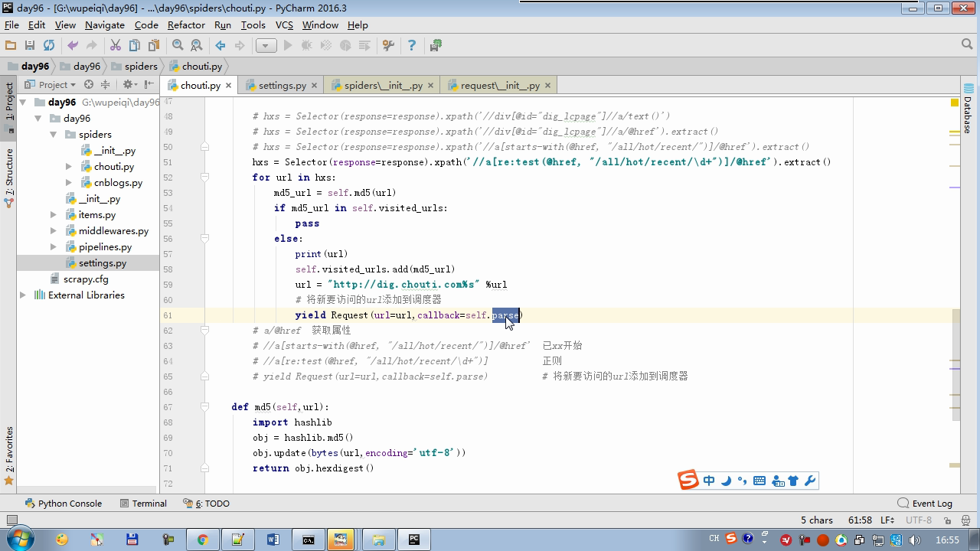The height and width of the screenshot is (551, 980).
Task: Click the Find magnifier icon
Action: coord(178,46)
